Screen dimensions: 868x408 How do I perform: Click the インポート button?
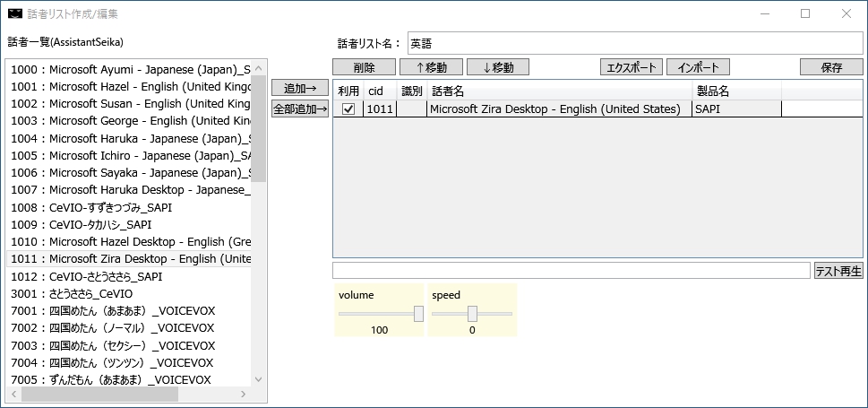coord(698,67)
